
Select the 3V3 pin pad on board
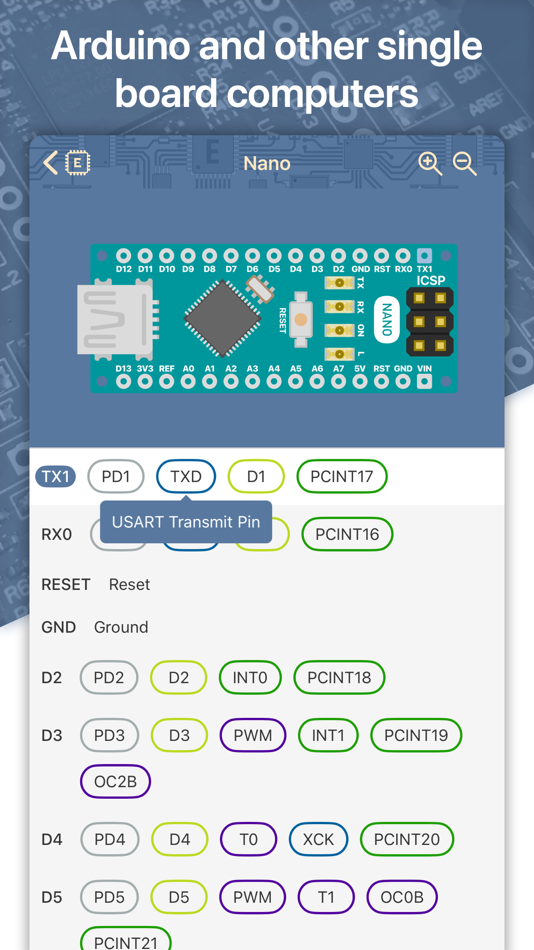tap(145, 381)
